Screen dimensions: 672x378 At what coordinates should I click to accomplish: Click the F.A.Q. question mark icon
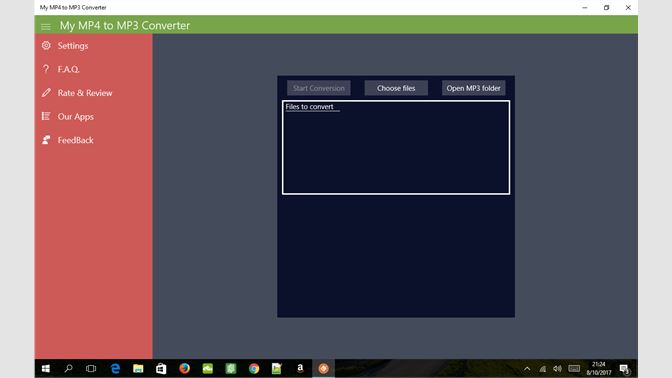[46, 69]
